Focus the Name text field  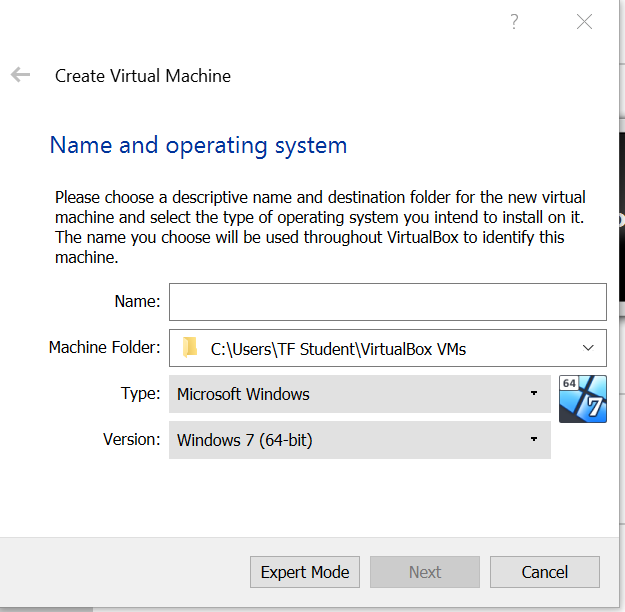coord(388,302)
